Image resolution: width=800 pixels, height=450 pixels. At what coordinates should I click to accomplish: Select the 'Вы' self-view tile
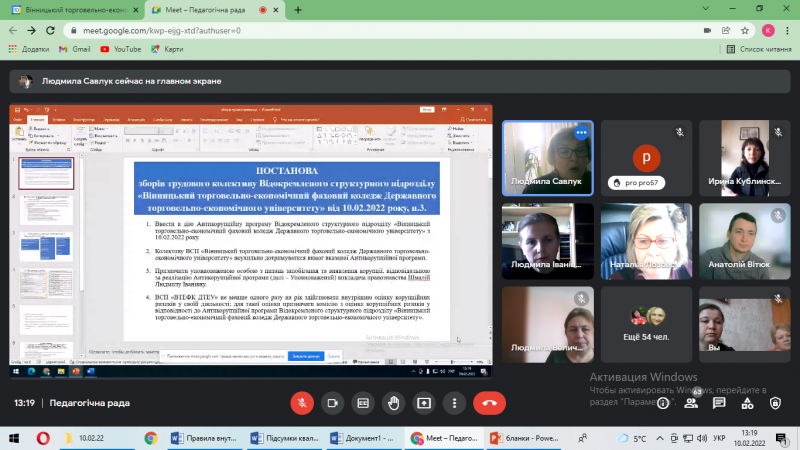click(744, 324)
